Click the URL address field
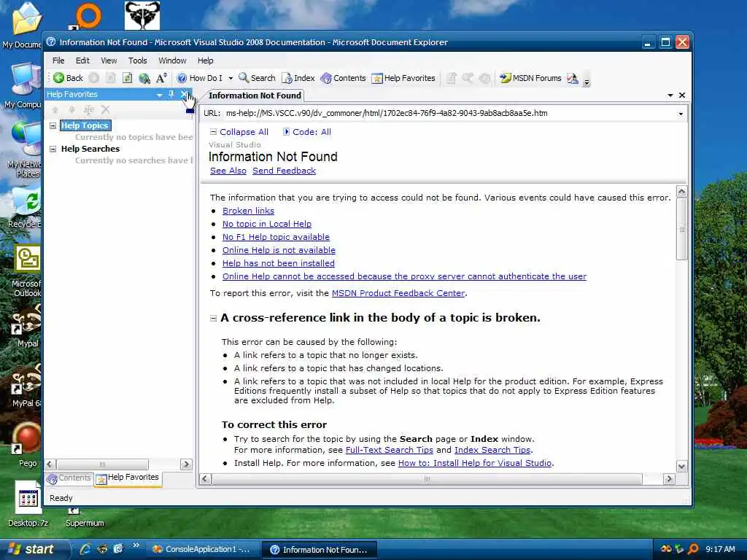 click(449, 113)
